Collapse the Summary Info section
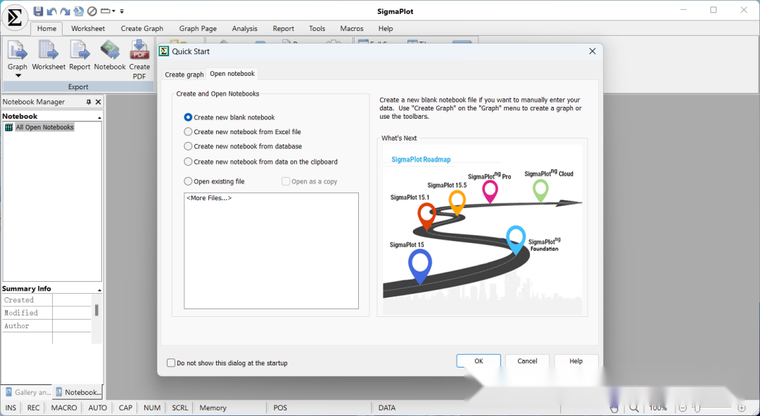Screen dimensions: 760x416 coord(99,290)
